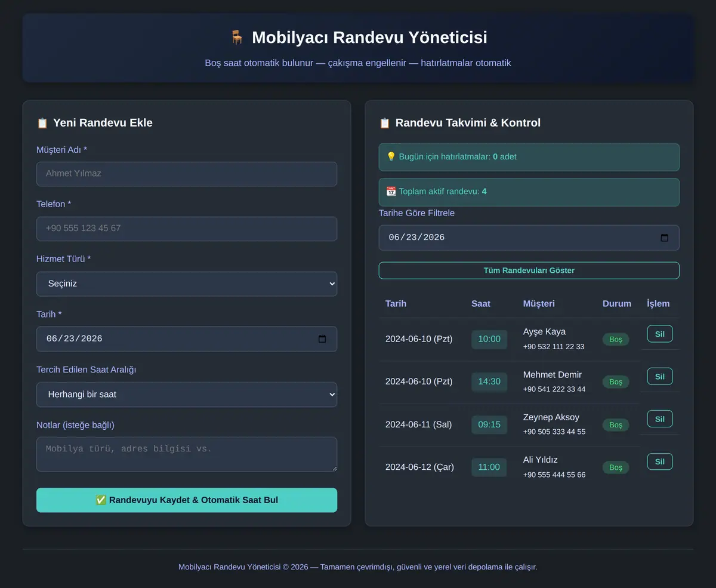716x588 pixels.
Task: Click the 09:15 time badge
Action: [x=489, y=424]
